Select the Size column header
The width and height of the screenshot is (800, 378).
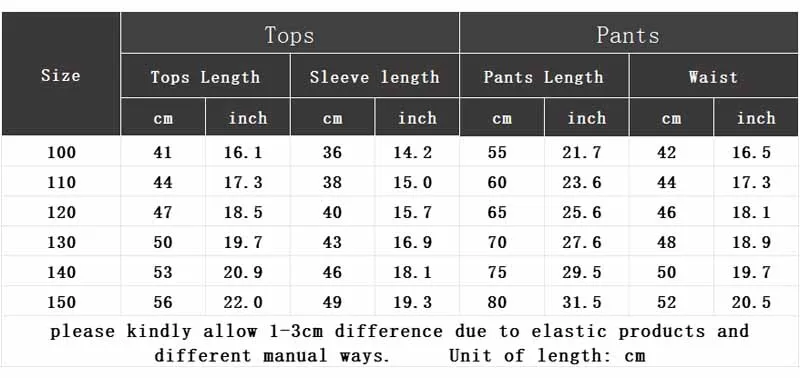pos(61,74)
